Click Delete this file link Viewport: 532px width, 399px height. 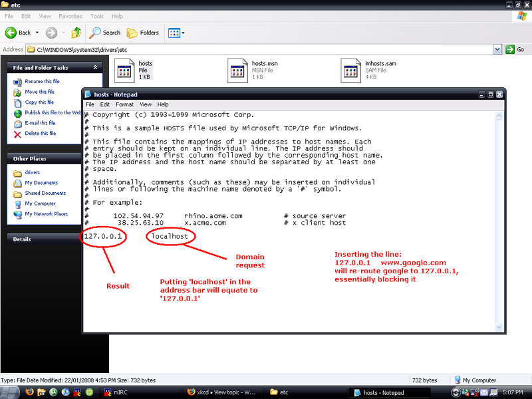pos(41,134)
